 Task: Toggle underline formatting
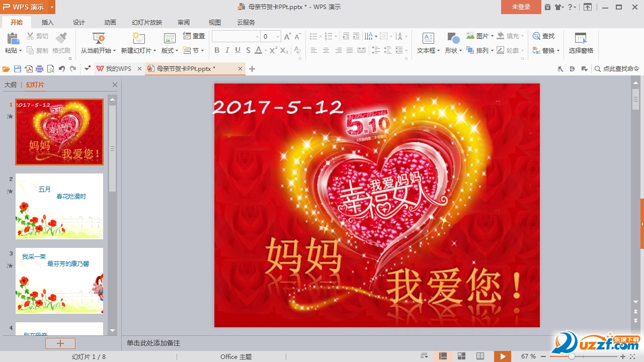pyautogui.click(x=237, y=50)
